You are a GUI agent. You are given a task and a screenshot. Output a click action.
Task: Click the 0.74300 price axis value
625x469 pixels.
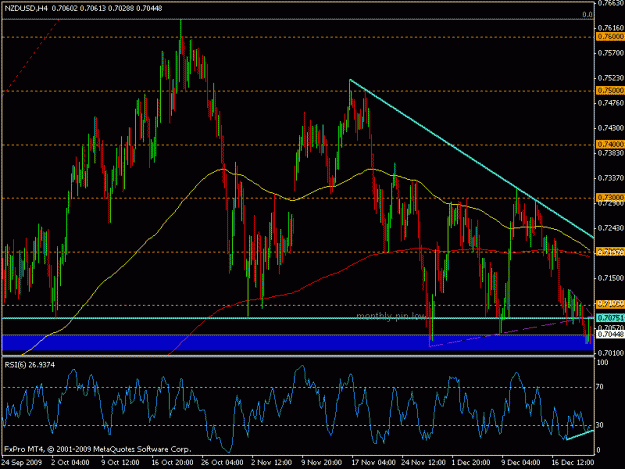(610, 128)
